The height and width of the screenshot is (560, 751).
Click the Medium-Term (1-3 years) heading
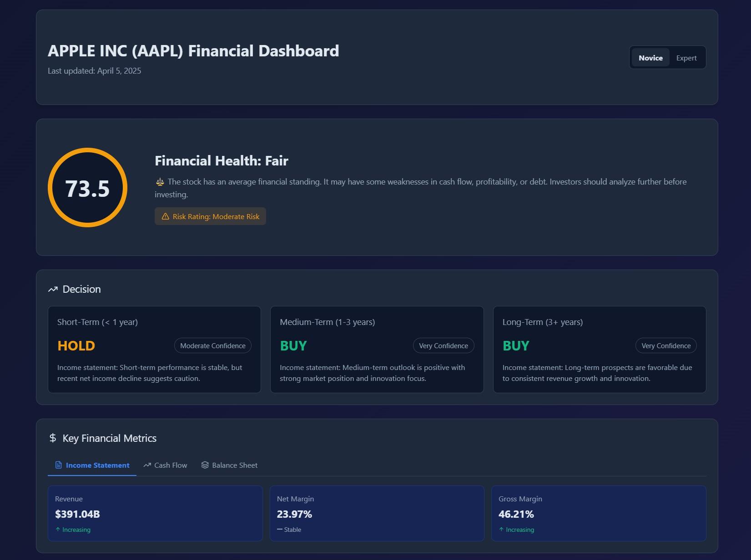pos(328,322)
